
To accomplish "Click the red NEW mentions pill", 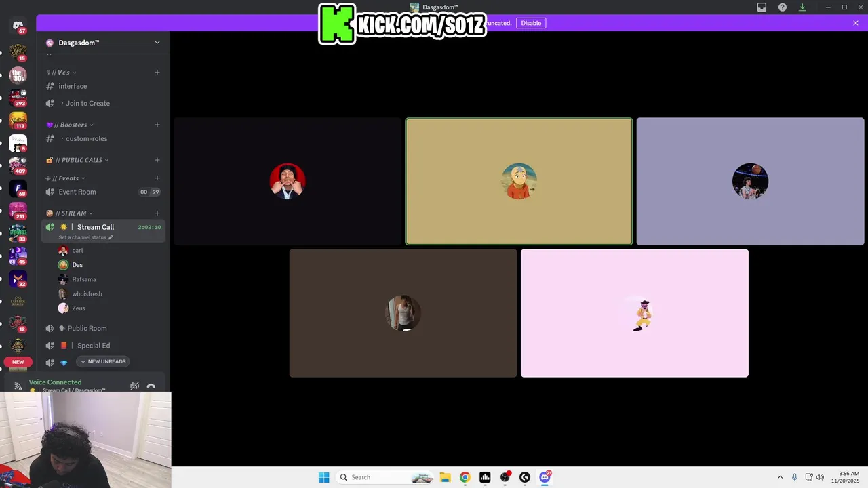I will coord(18,362).
